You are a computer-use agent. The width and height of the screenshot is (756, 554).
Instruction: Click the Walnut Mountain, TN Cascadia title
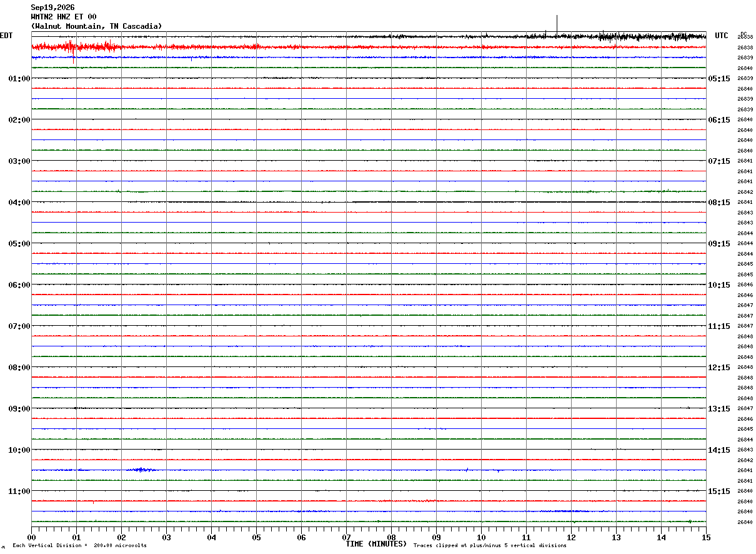pos(96,26)
